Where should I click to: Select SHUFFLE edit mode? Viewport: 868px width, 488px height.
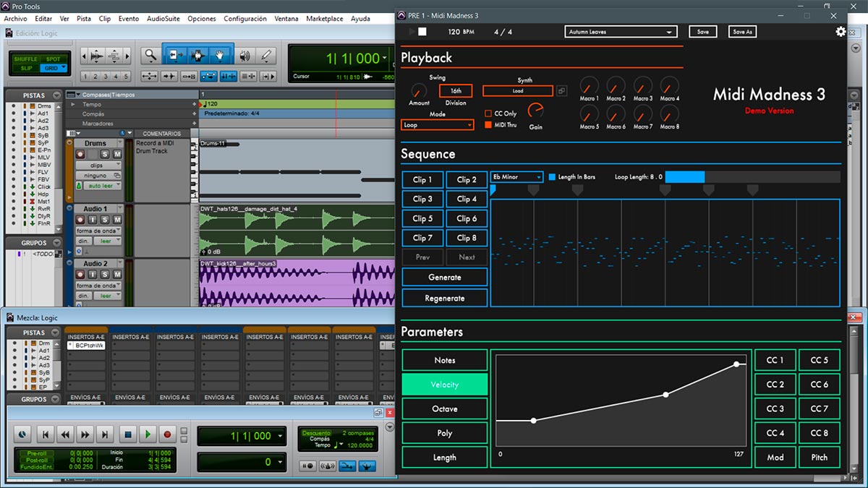25,59
